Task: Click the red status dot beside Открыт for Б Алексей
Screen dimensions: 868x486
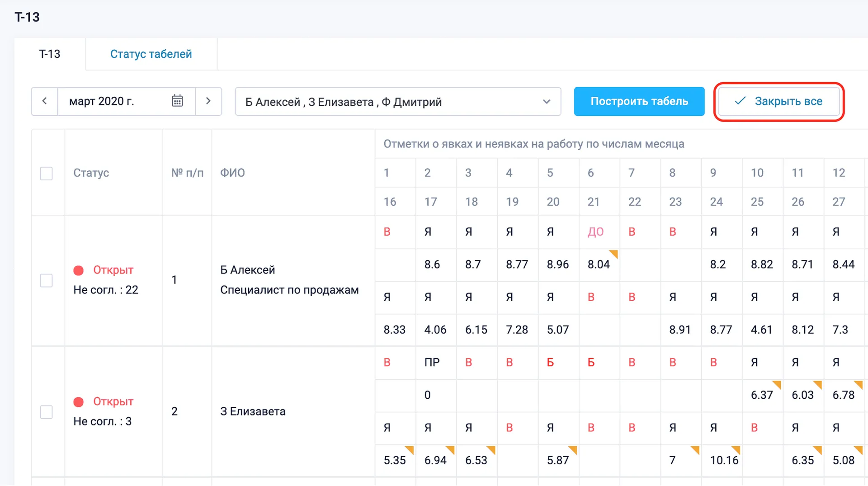Action: click(79, 270)
